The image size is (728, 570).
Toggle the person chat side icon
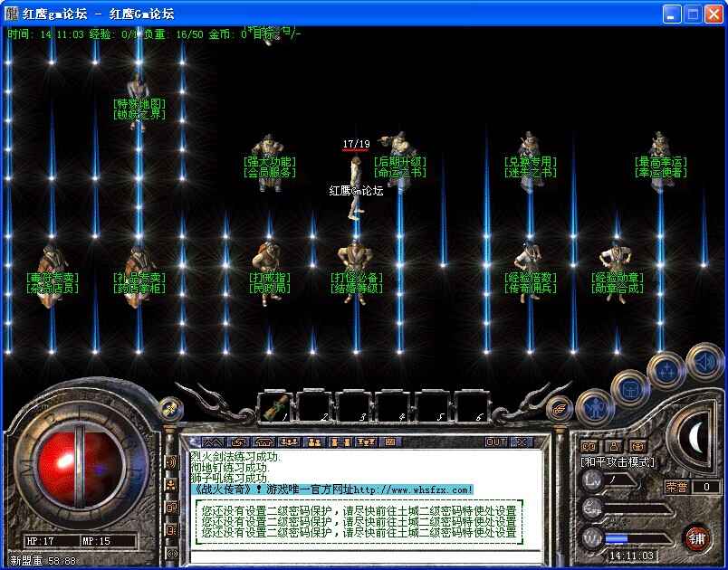[x=172, y=485]
